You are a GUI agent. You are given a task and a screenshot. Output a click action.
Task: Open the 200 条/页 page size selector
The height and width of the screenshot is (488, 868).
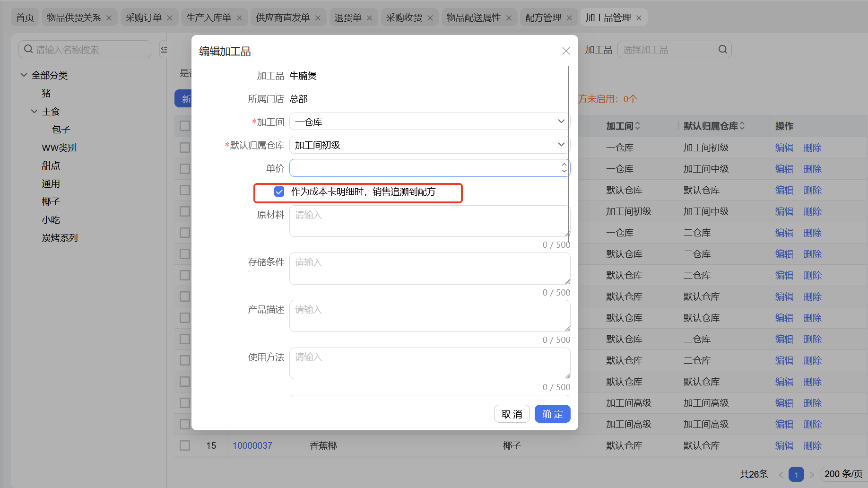[843, 474]
